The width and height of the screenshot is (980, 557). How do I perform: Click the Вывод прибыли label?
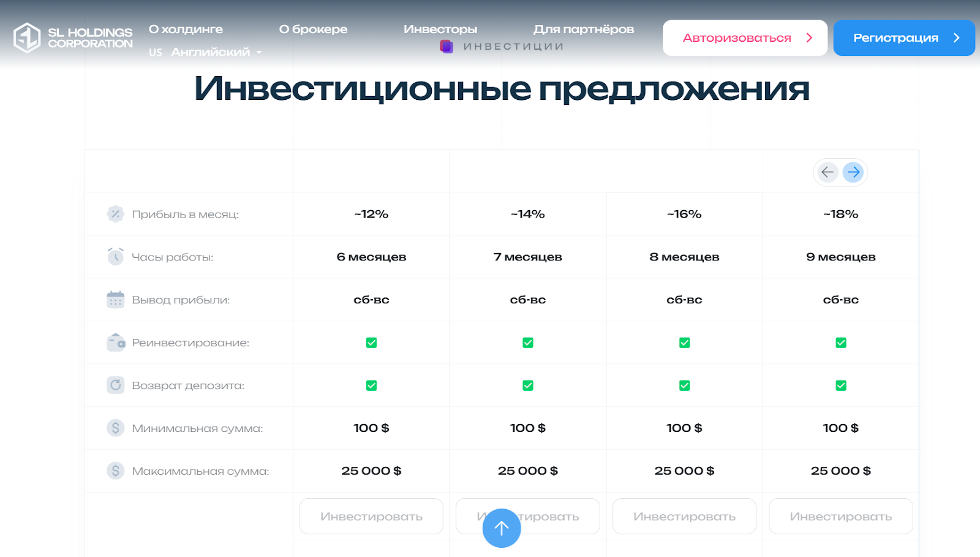tap(181, 300)
